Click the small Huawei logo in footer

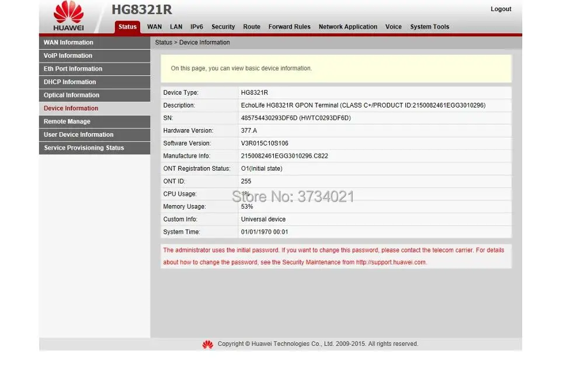208,344
